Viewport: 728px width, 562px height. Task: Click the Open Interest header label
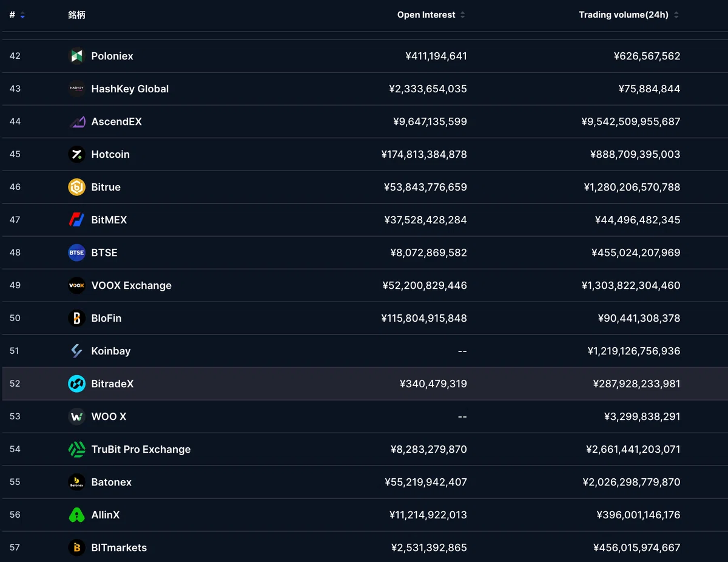point(426,15)
